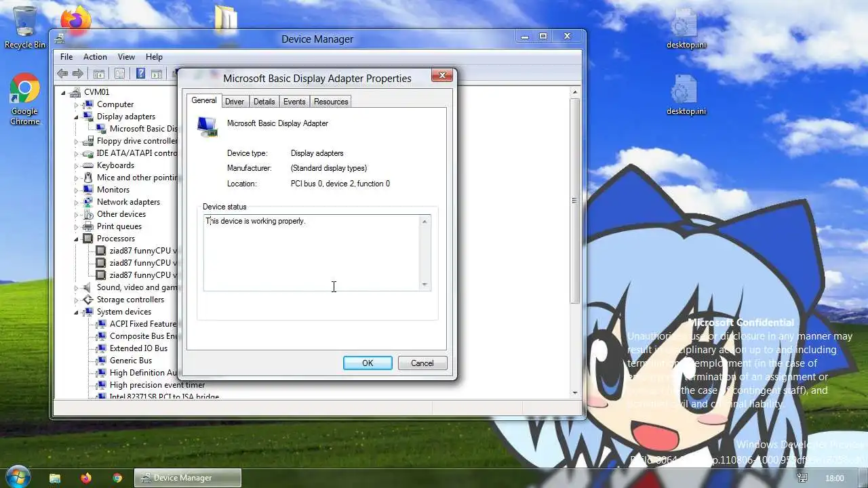Select the Monitors category icon
The height and width of the screenshot is (488, 868).
tap(87, 190)
